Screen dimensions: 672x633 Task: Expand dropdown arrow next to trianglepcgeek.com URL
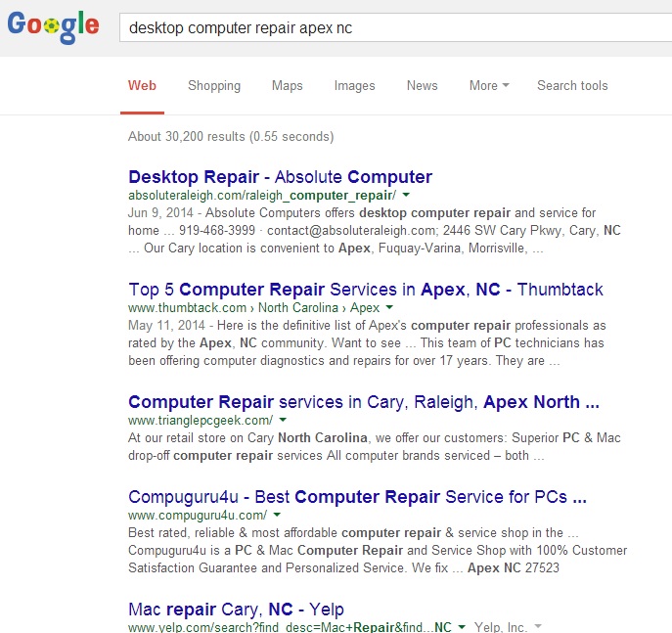[283, 420]
